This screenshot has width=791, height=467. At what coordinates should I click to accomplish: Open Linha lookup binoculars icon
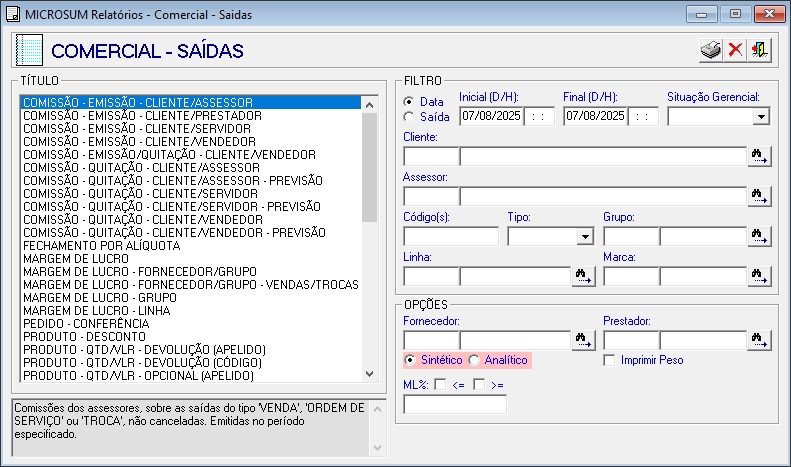tap(584, 276)
